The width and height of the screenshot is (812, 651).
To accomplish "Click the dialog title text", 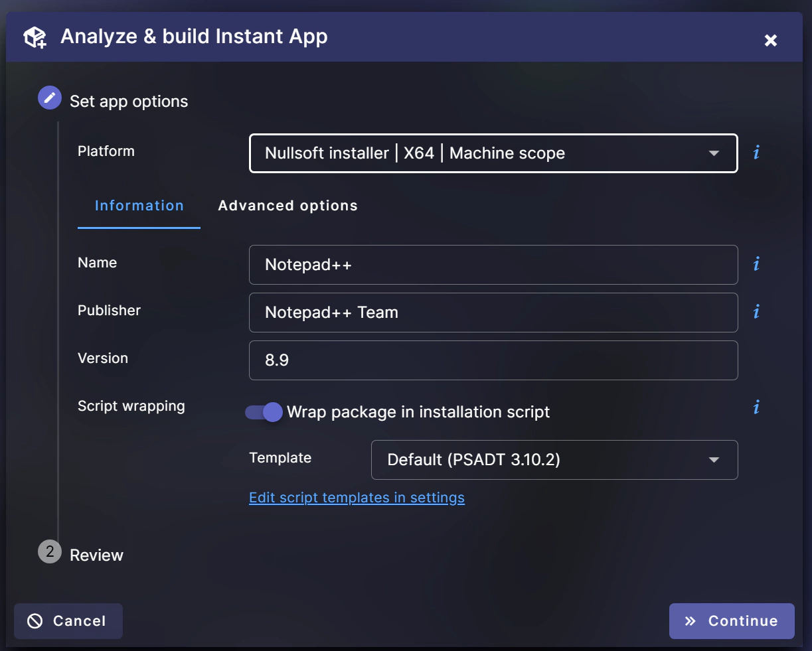I will tap(194, 37).
